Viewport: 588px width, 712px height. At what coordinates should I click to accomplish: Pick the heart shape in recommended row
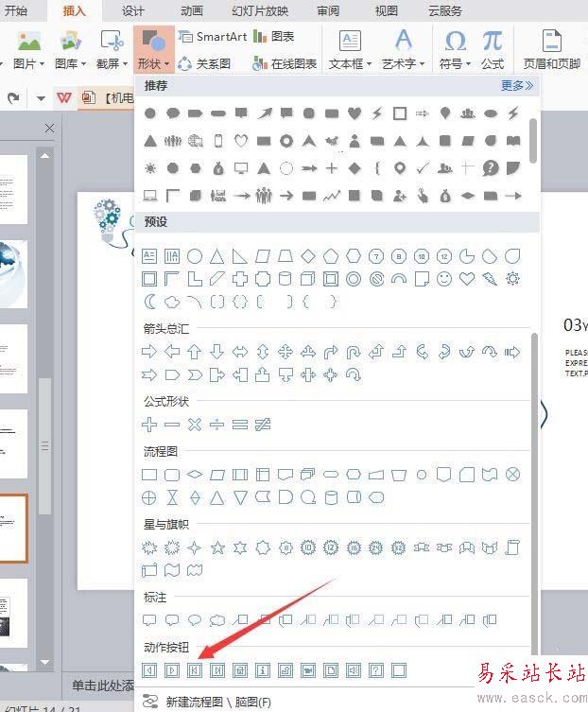(355, 113)
